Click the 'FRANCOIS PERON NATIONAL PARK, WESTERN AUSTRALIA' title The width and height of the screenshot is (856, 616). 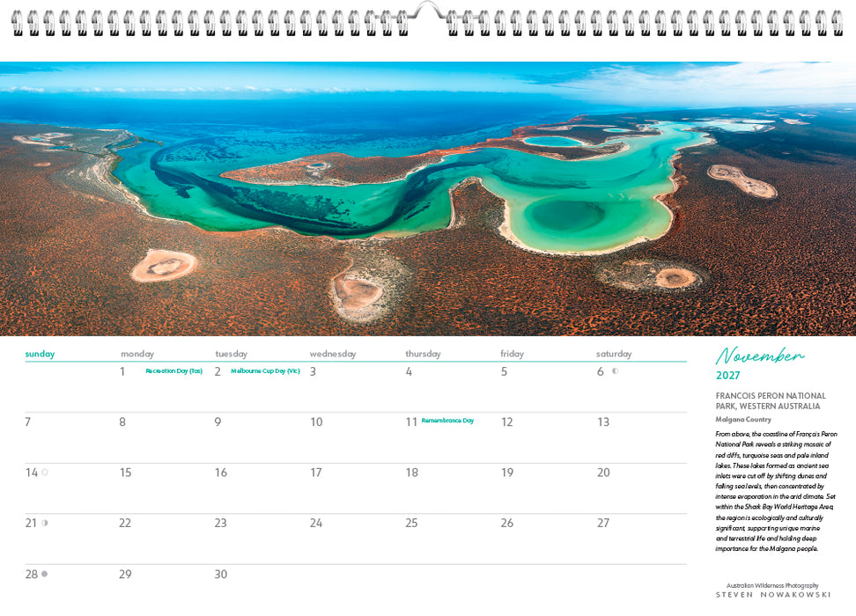point(771,401)
